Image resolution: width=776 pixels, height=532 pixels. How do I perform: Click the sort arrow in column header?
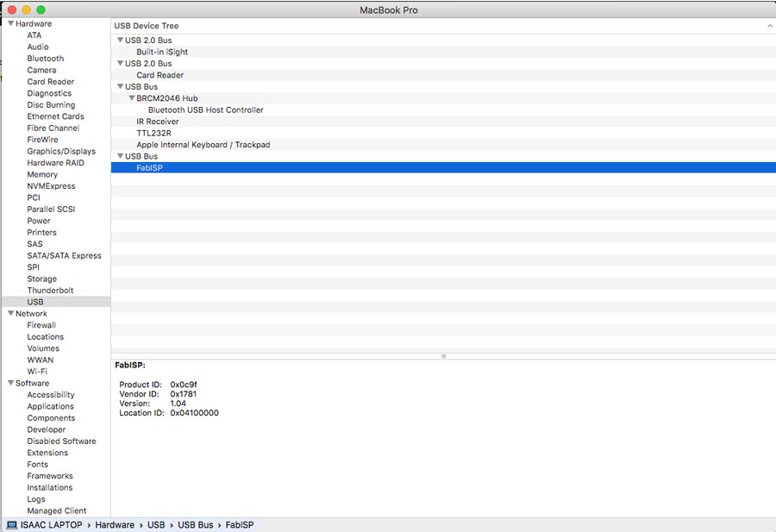[x=769, y=26]
